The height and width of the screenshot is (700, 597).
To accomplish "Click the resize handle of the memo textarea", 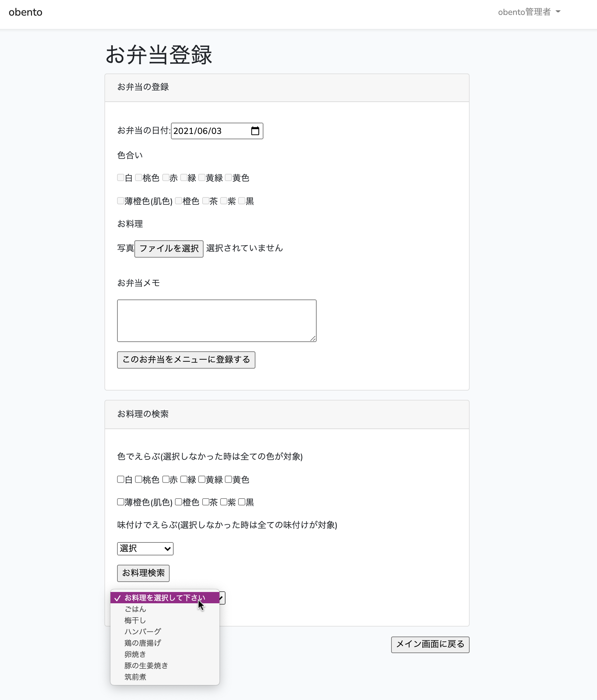I will (313, 338).
